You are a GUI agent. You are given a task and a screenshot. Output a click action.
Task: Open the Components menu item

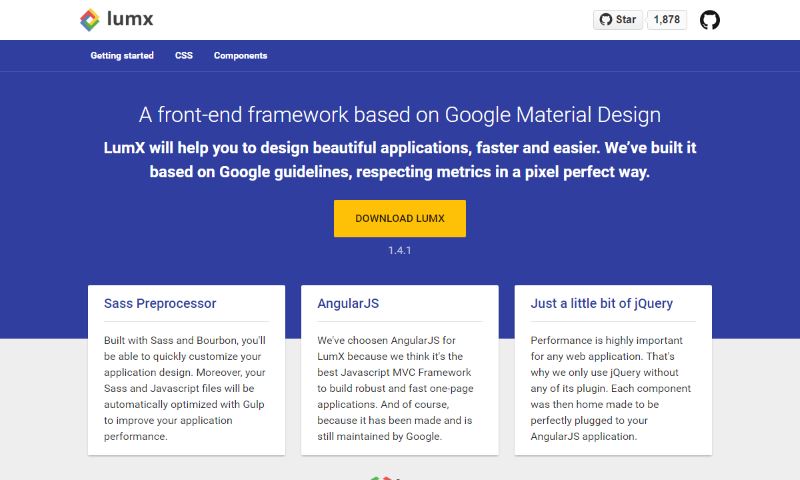(x=240, y=56)
